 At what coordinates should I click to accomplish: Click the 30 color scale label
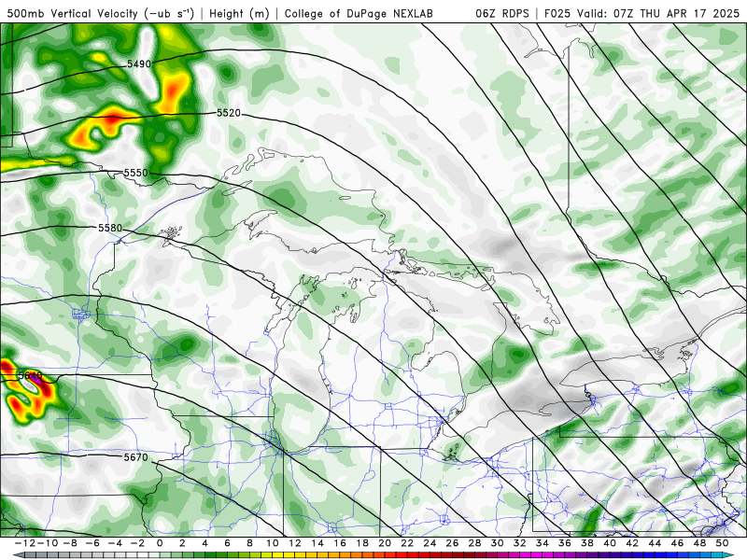click(x=498, y=543)
